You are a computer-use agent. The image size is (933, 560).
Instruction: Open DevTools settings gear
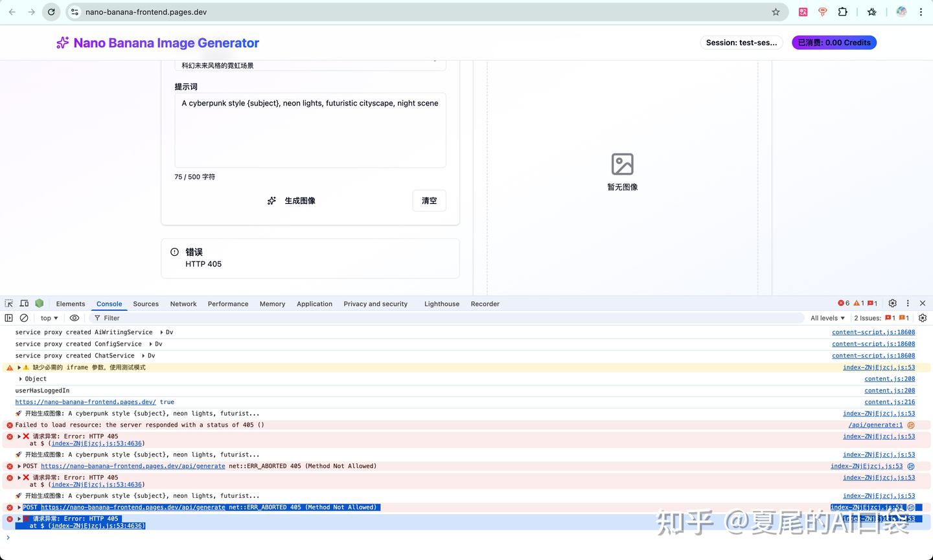(x=892, y=303)
